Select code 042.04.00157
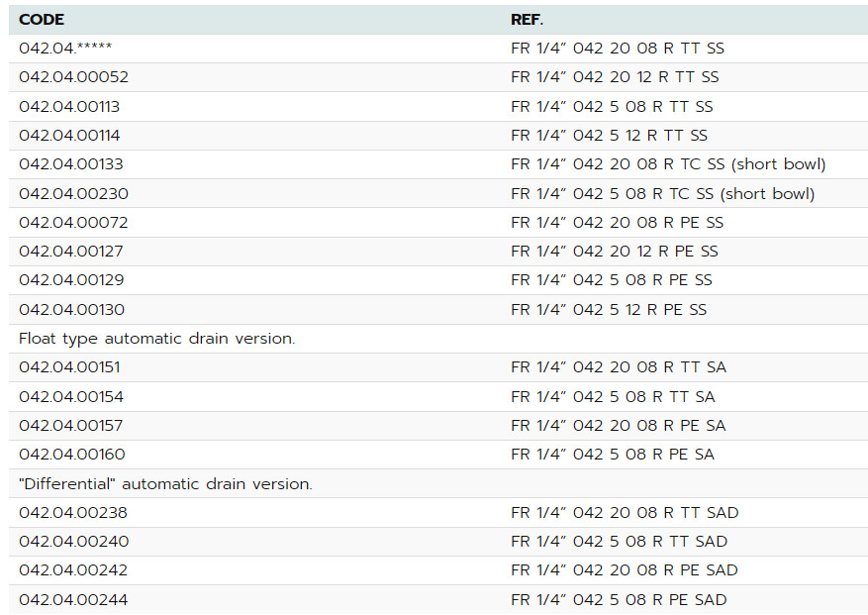The height and width of the screenshot is (615, 868). [x=71, y=425]
